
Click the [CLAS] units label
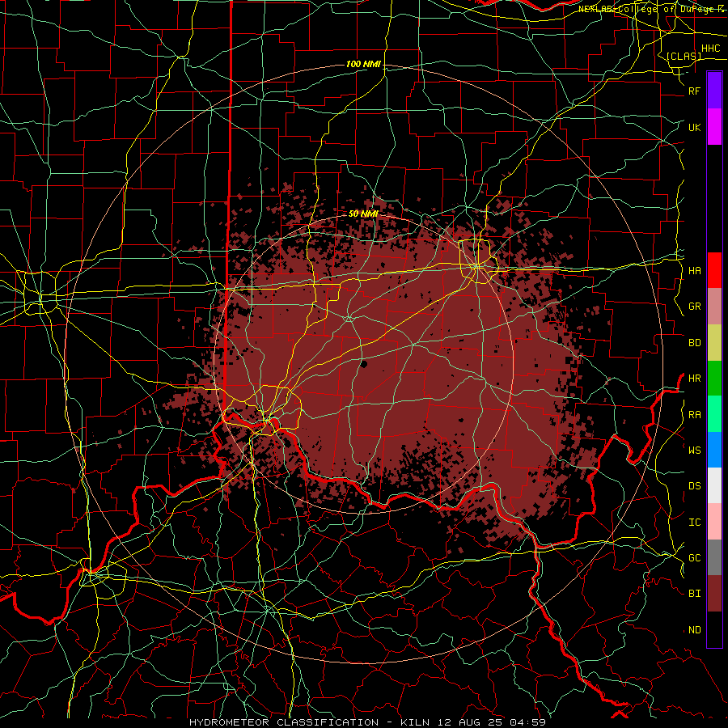[x=684, y=56]
